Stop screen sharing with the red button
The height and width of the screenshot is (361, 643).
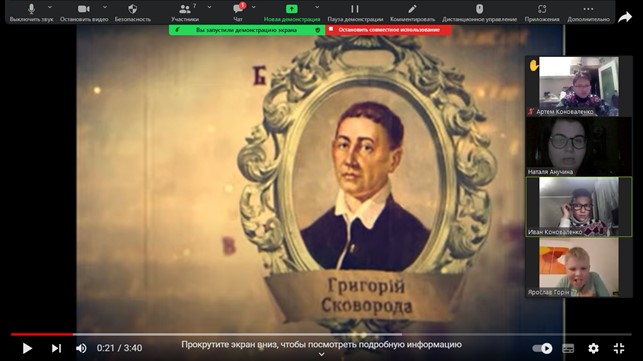(x=388, y=30)
